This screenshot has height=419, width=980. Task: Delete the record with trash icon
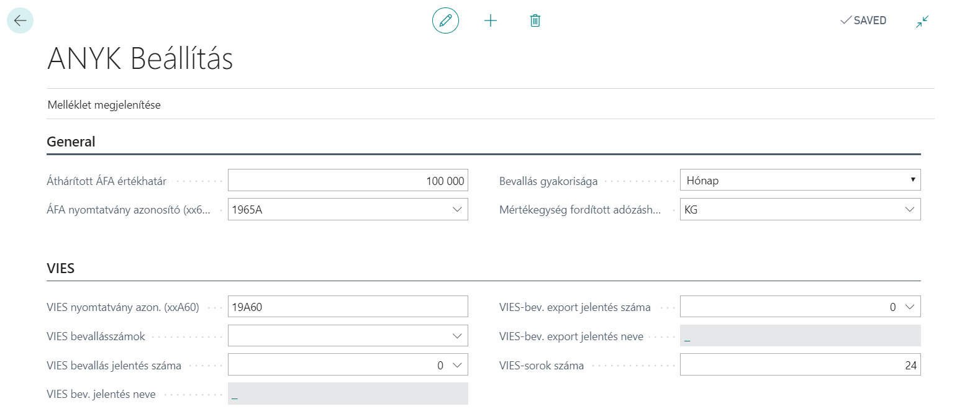point(535,20)
